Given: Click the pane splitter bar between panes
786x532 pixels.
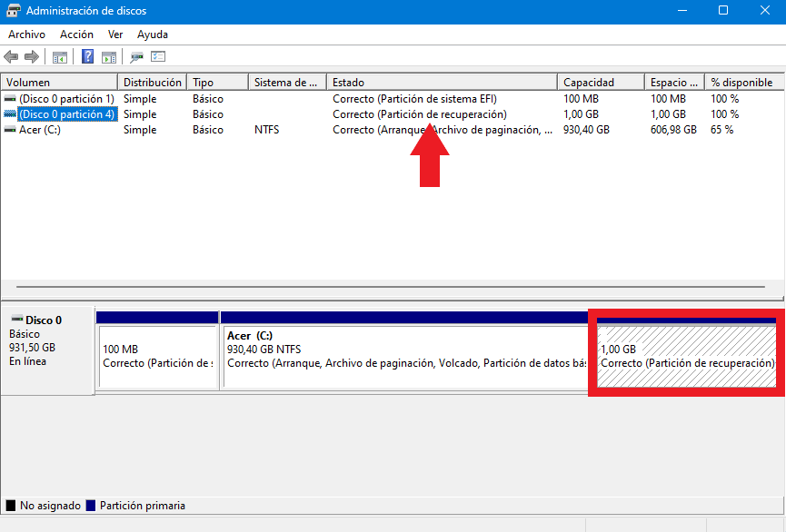Looking at the screenshot, I should [393, 299].
